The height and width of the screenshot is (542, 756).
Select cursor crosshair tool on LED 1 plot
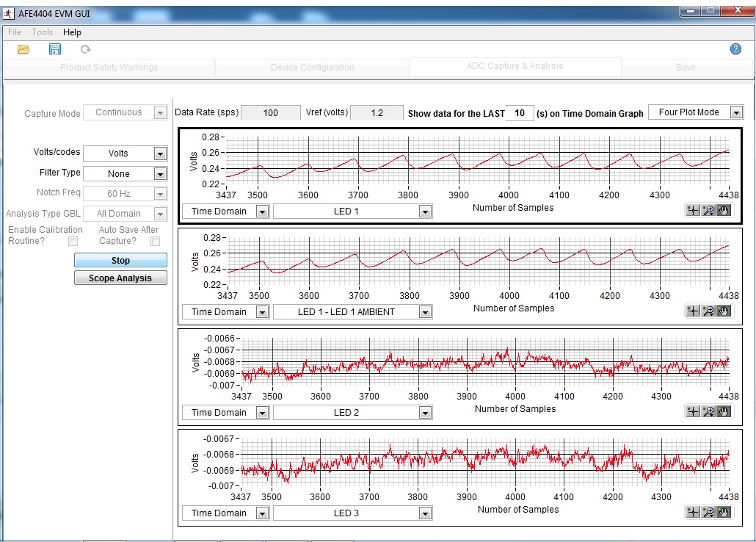693,211
